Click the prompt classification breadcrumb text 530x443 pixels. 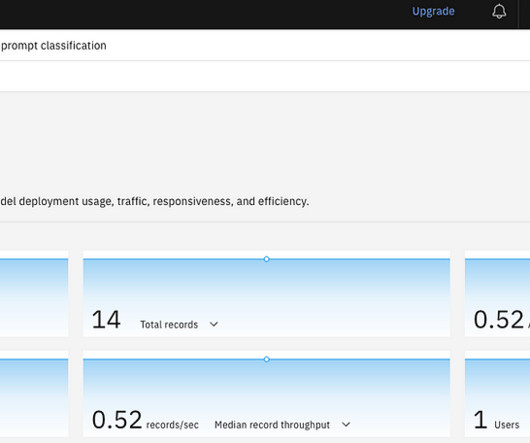tap(53, 46)
